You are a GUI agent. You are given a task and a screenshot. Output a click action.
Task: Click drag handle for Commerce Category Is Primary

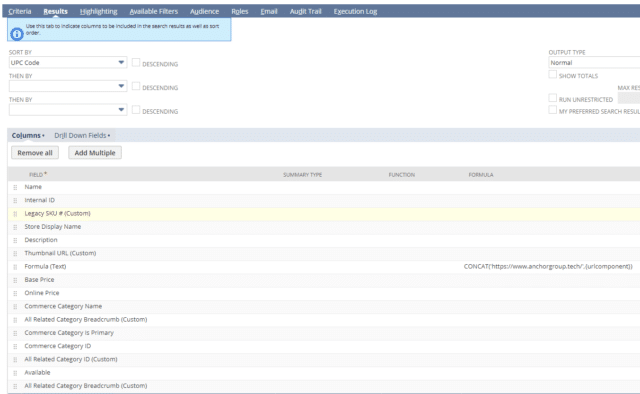point(15,333)
